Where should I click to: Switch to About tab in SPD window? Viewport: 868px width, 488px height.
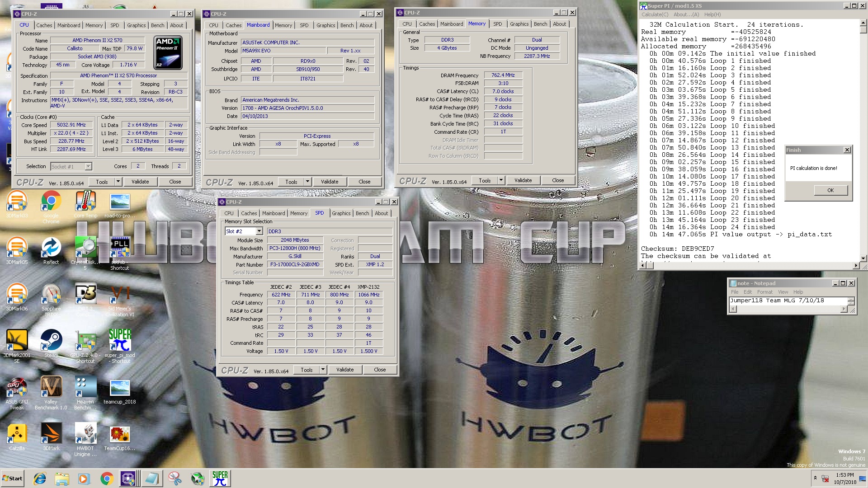click(381, 213)
